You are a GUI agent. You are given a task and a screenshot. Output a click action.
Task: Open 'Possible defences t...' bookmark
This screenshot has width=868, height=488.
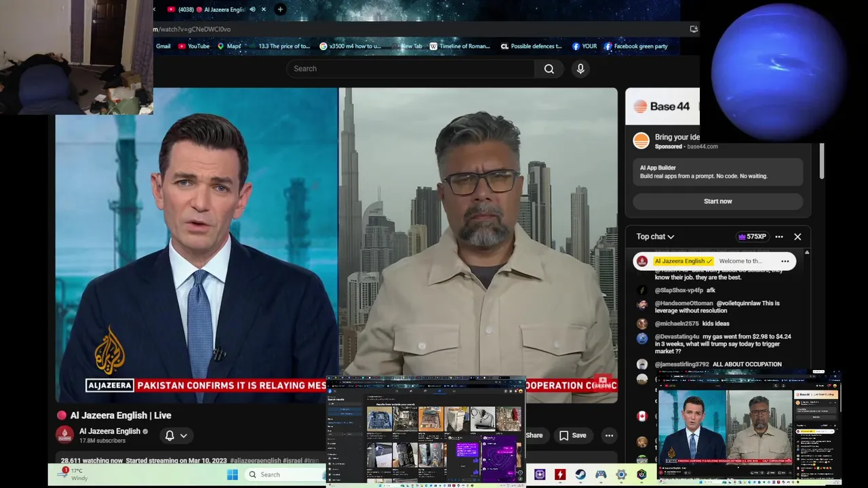[532, 46]
